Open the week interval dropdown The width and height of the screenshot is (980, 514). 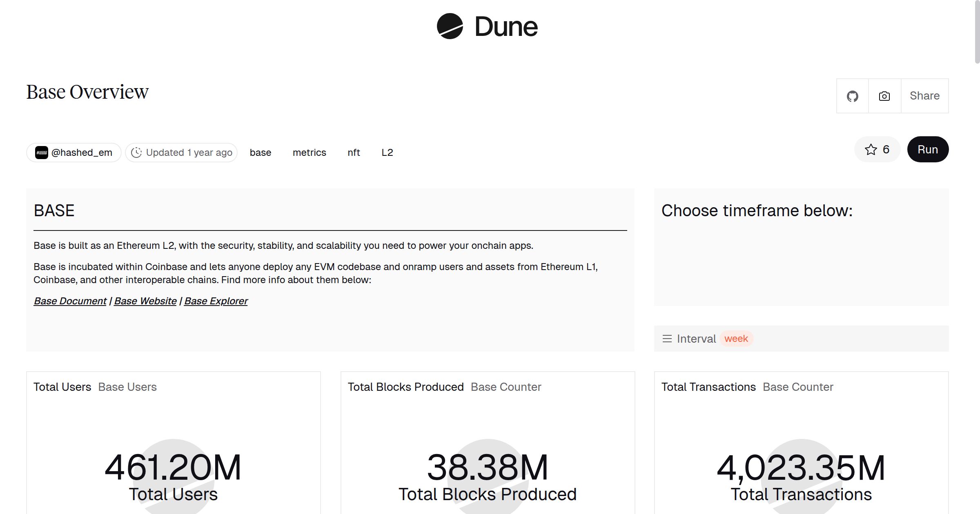(736, 339)
